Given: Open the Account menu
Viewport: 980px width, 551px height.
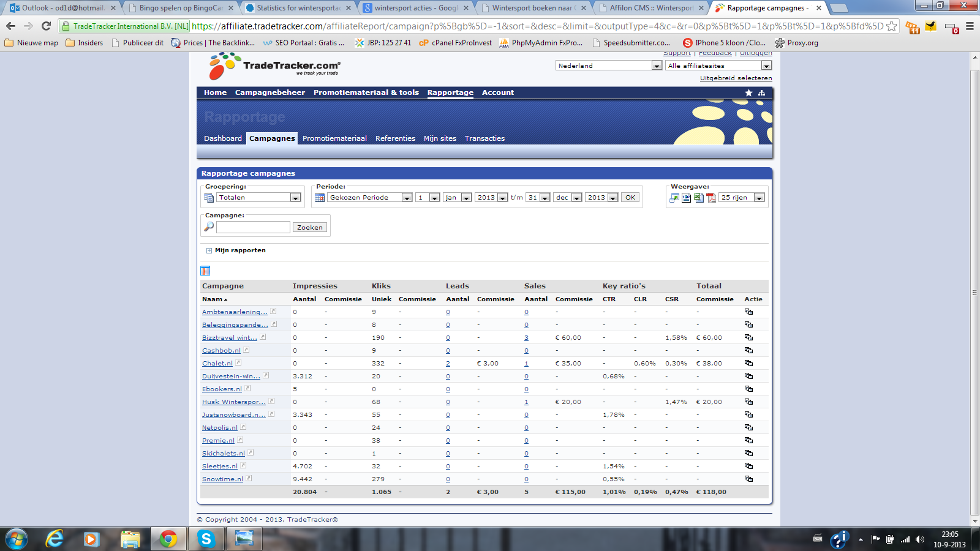Looking at the screenshot, I should click(498, 93).
